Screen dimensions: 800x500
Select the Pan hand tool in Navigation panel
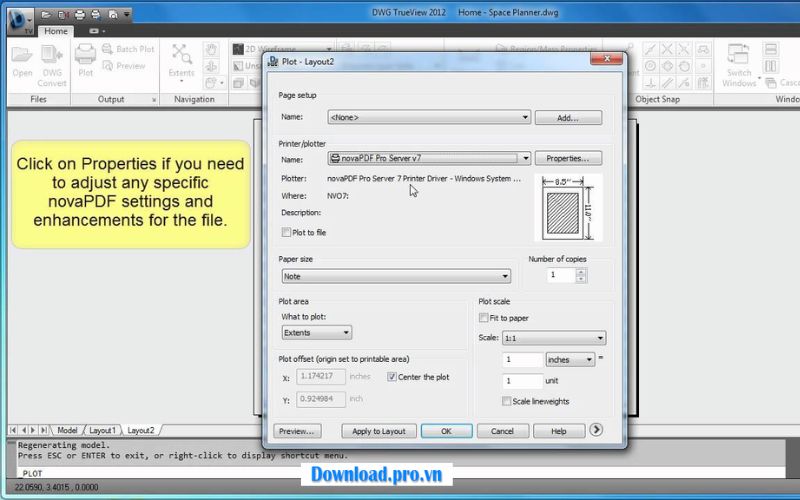(211, 49)
